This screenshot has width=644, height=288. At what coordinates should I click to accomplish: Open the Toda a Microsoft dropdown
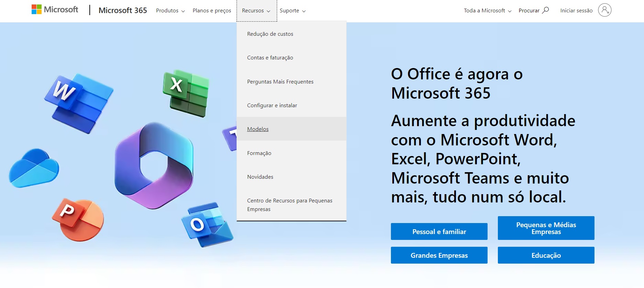coord(488,11)
